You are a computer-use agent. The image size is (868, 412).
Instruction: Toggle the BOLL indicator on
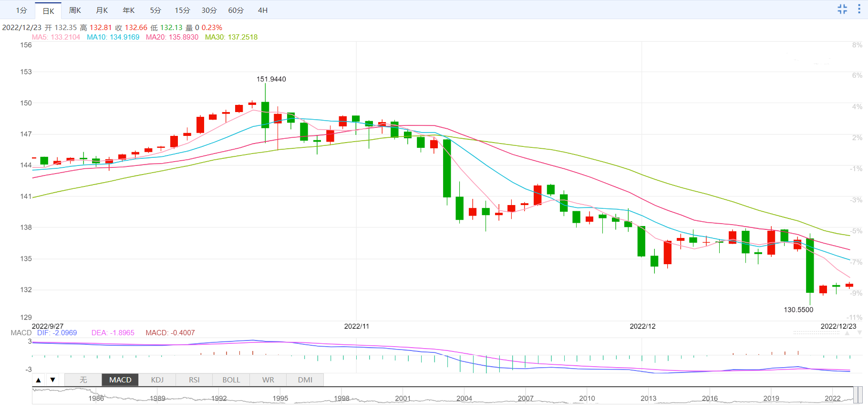pos(231,380)
